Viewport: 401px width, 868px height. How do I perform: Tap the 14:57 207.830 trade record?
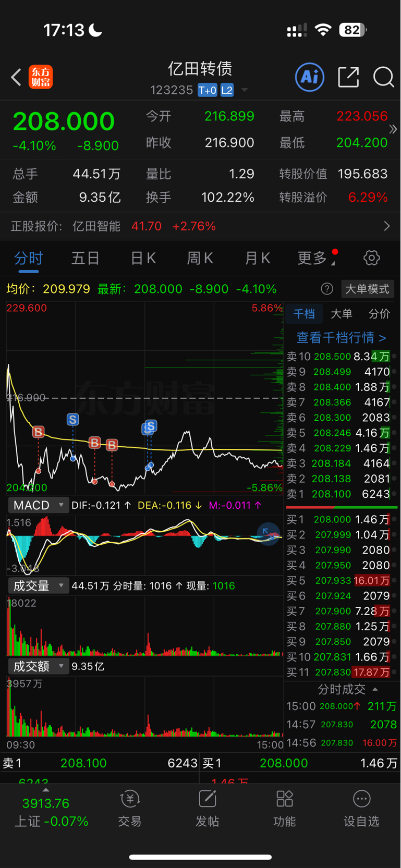point(341,724)
